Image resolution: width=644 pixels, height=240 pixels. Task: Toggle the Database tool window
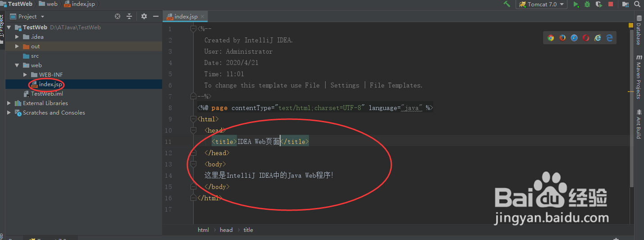point(639,30)
